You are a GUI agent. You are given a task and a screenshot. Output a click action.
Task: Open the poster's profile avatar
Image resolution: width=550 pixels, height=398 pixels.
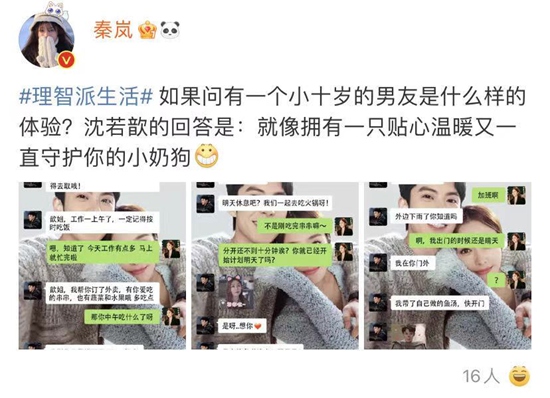point(46,39)
